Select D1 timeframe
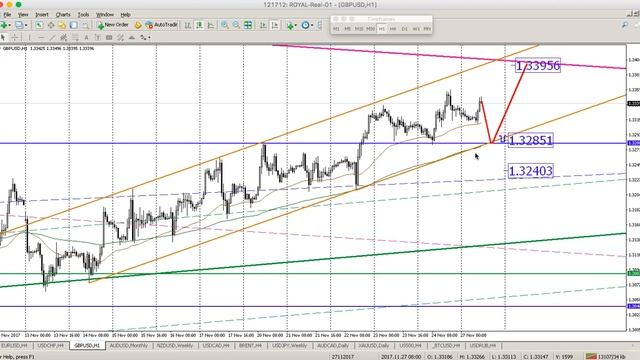The image size is (640, 360). click(404, 29)
